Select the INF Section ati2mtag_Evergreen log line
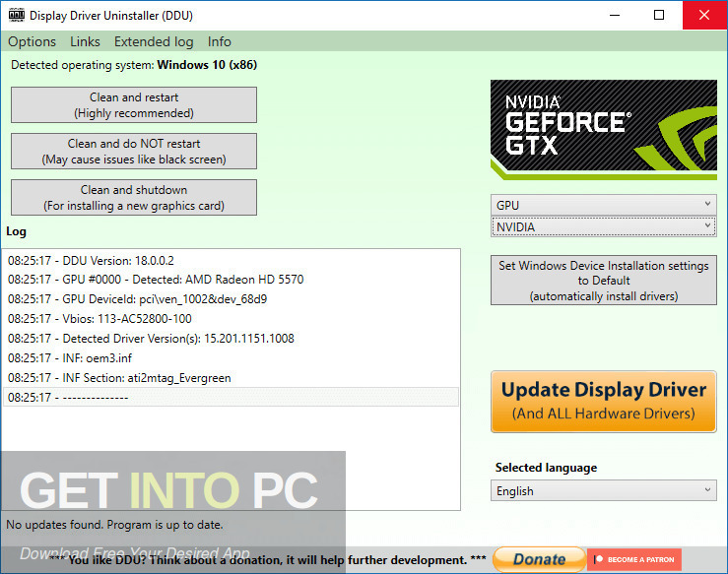728x574 pixels. [x=231, y=378]
